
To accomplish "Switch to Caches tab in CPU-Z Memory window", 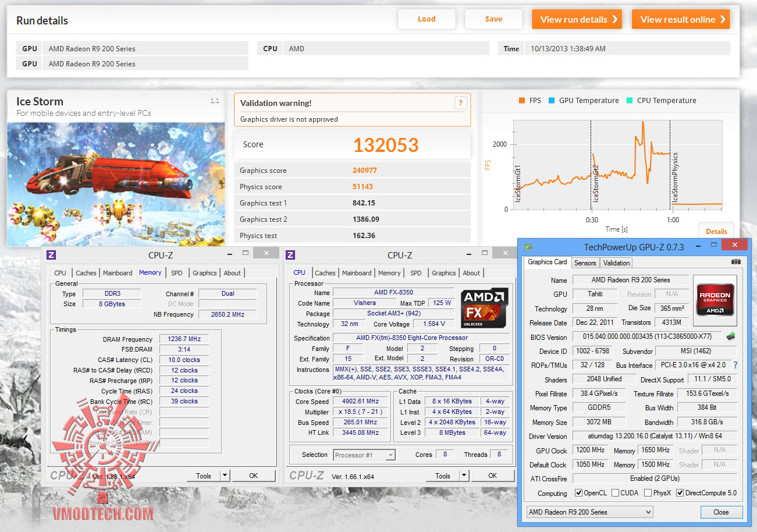I will point(86,273).
